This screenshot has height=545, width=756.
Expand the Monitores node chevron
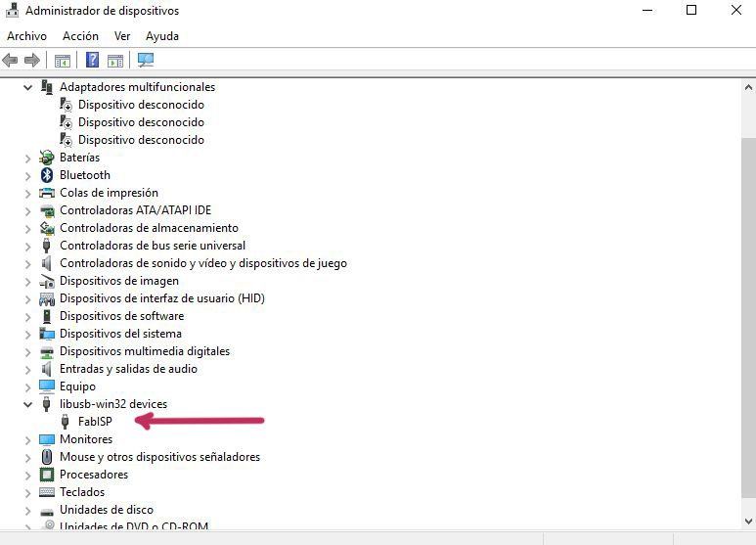[x=28, y=440]
